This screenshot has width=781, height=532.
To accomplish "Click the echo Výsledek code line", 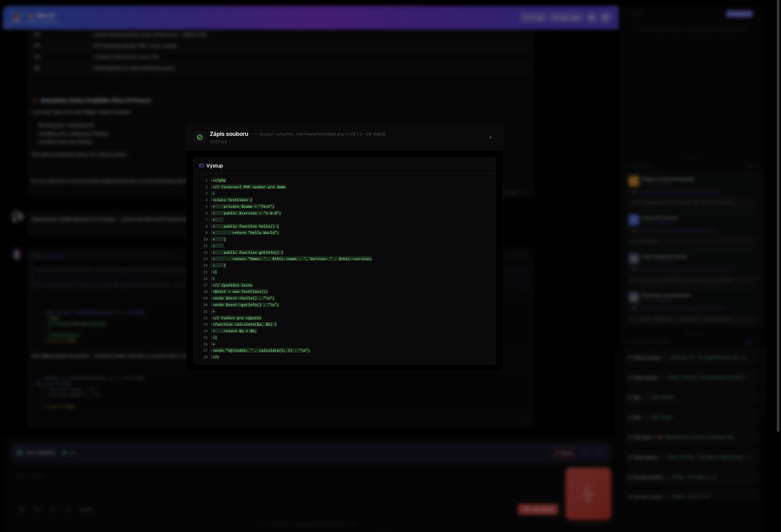I will pyautogui.click(x=261, y=350).
